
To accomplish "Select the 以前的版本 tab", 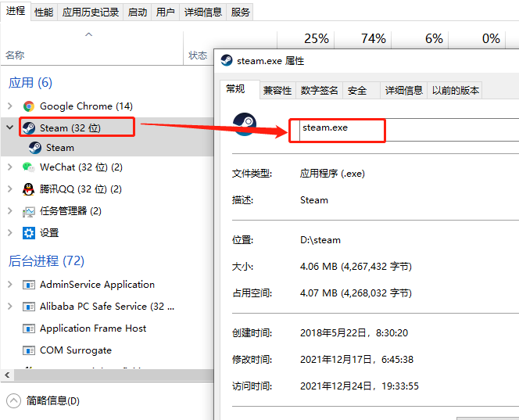I will pyautogui.click(x=456, y=91).
